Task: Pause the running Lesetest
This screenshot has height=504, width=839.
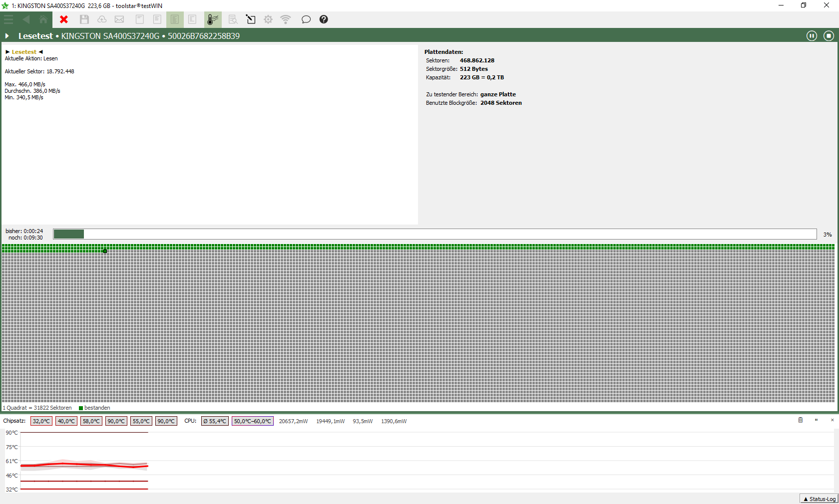Action: (812, 36)
